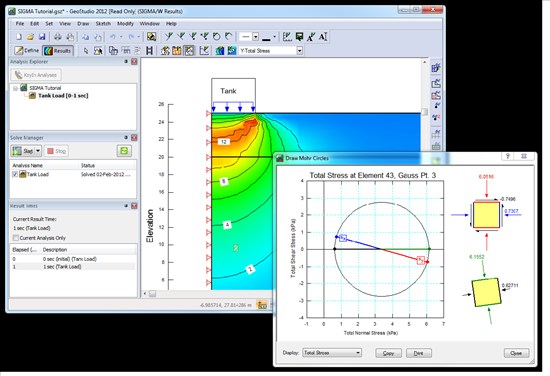Click the Copy button in Mohr dialog
This screenshot has height=376, width=550.
pos(388,353)
